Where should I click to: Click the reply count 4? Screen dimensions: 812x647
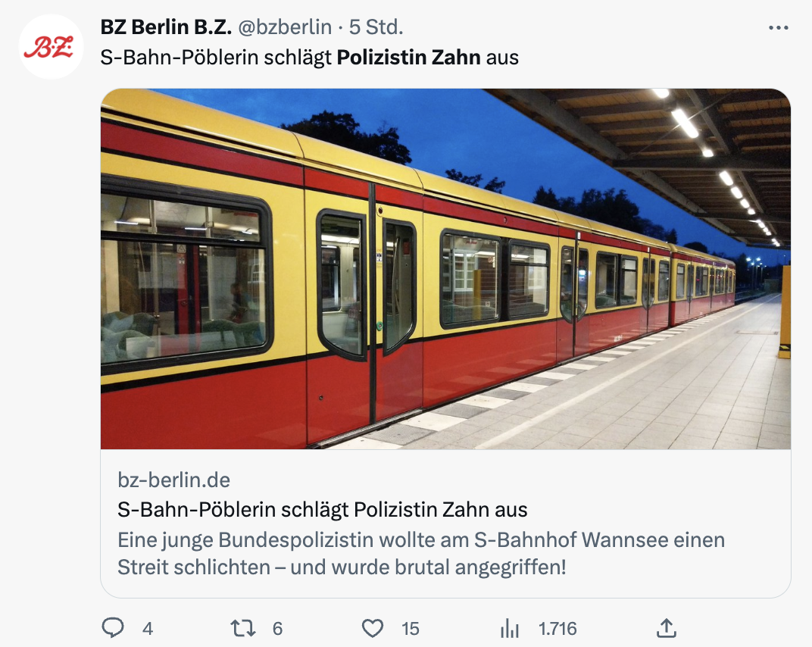[x=148, y=628]
